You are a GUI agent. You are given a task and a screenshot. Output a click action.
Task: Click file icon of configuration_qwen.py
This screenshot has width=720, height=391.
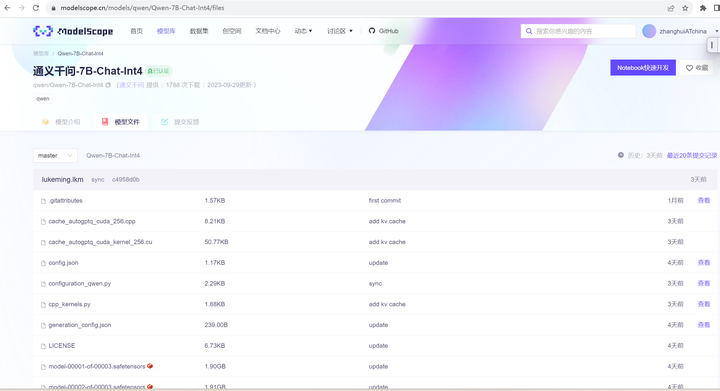tap(43, 284)
